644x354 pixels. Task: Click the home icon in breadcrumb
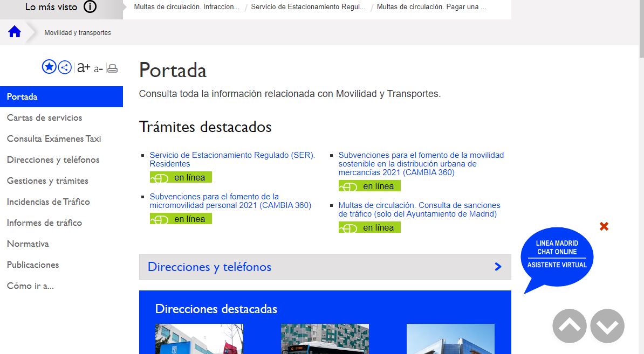click(x=15, y=32)
